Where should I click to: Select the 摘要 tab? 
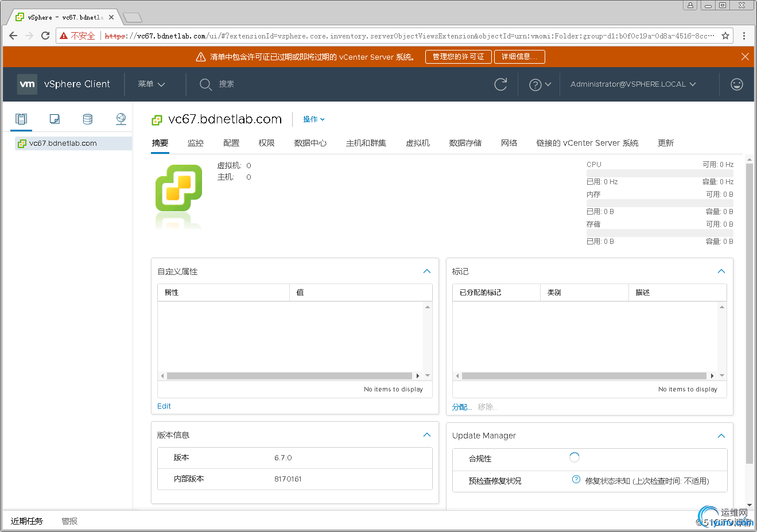coord(160,143)
